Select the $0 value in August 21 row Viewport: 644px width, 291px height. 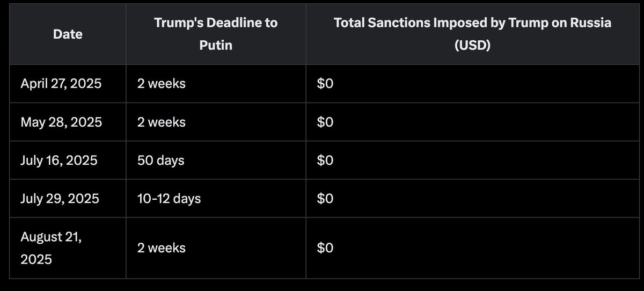[x=325, y=248]
